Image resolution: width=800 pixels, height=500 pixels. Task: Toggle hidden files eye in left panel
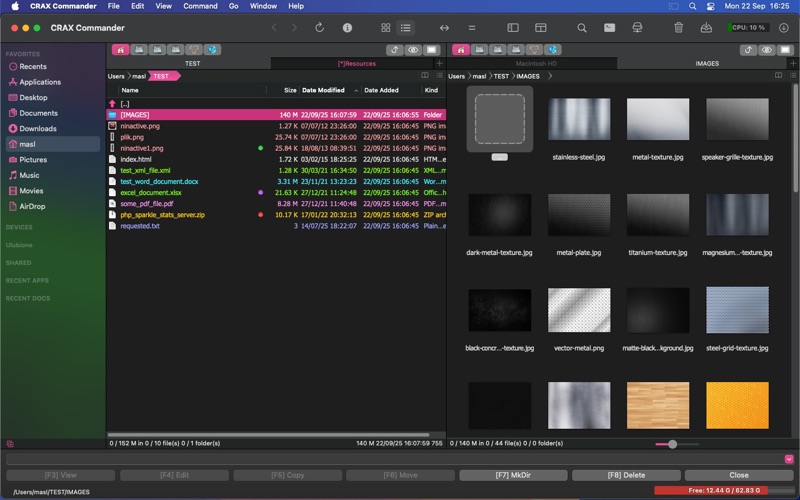(x=413, y=49)
